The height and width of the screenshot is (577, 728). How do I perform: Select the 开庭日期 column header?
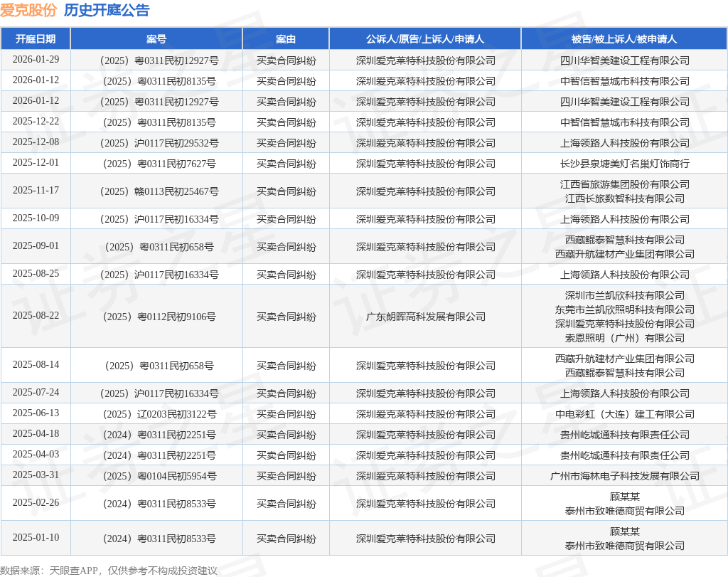tap(36, 39)
